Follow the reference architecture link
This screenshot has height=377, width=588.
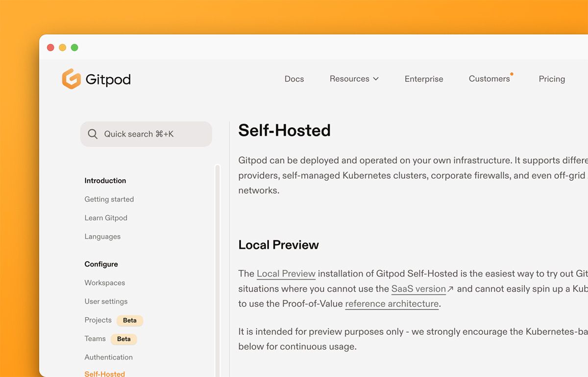click(x=392, y=304)
